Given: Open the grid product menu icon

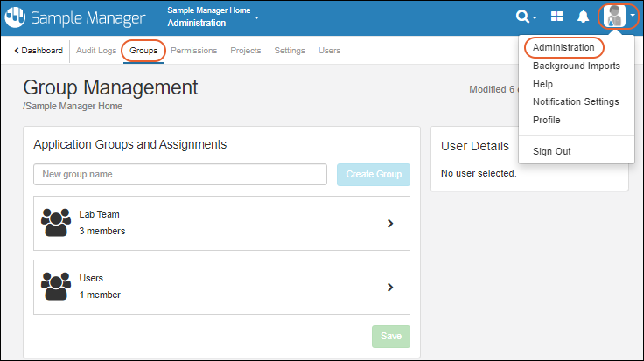Looking at the screenshot, I should point(556,17).
